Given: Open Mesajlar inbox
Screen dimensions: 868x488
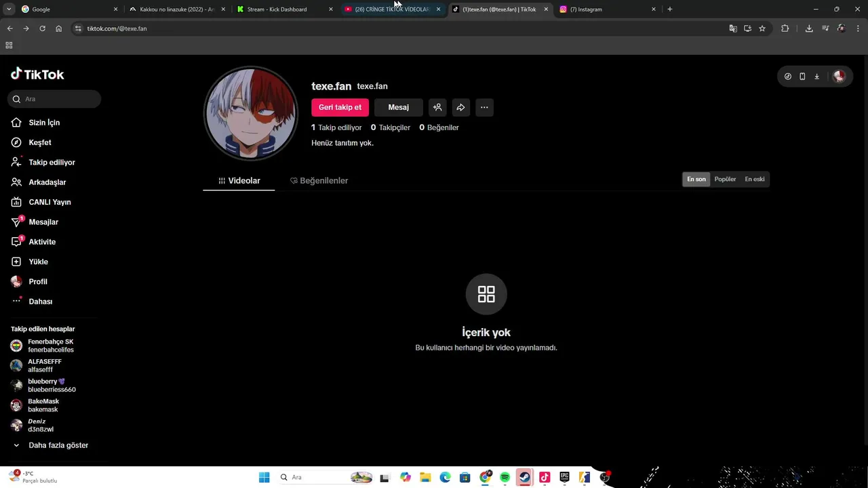Looking at the screenshot, I should [x=43, y=222].
